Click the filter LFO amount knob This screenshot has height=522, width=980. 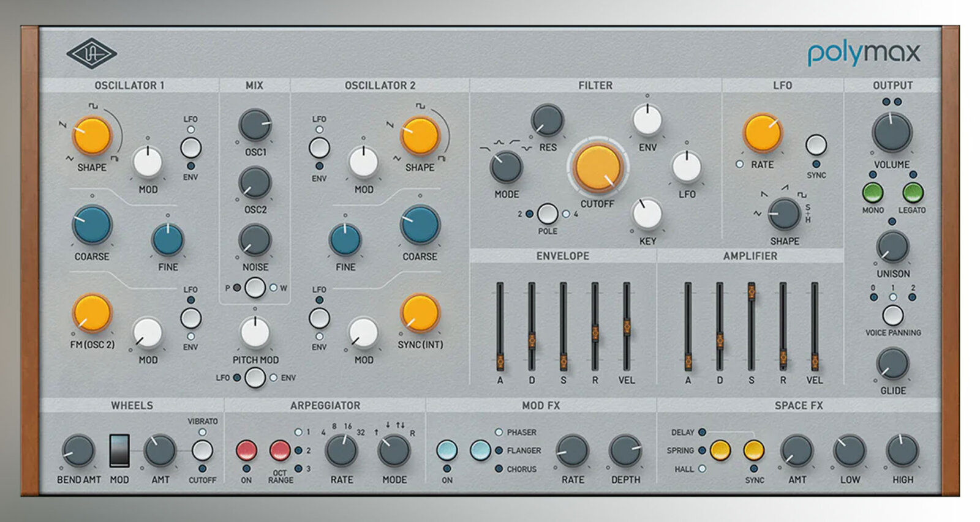[687, 166]
